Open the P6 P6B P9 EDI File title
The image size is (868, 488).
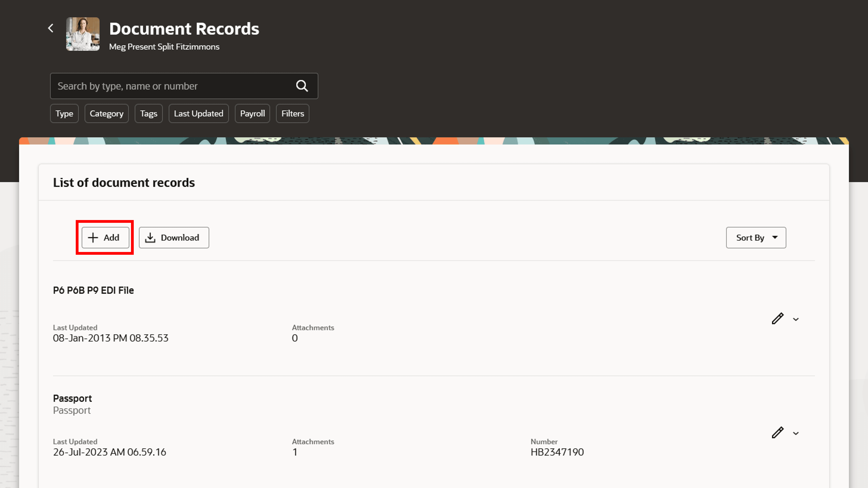click(x=93, y=290)
